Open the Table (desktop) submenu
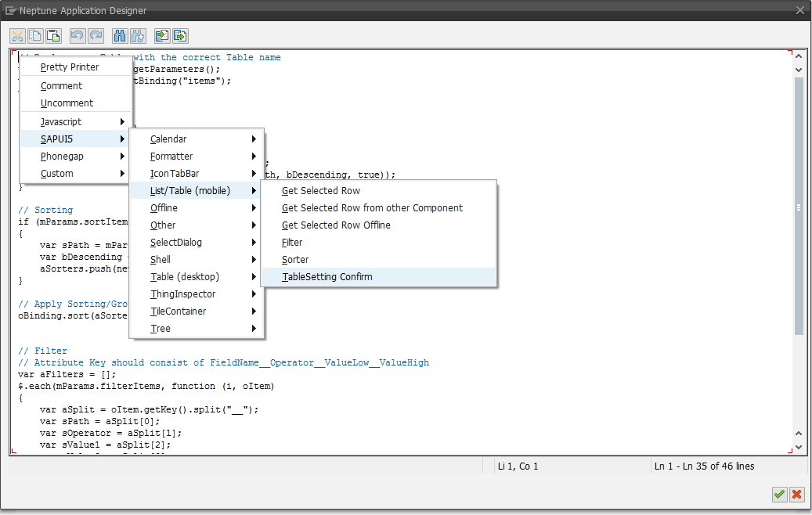812x515 pixels. click(197, 277)
